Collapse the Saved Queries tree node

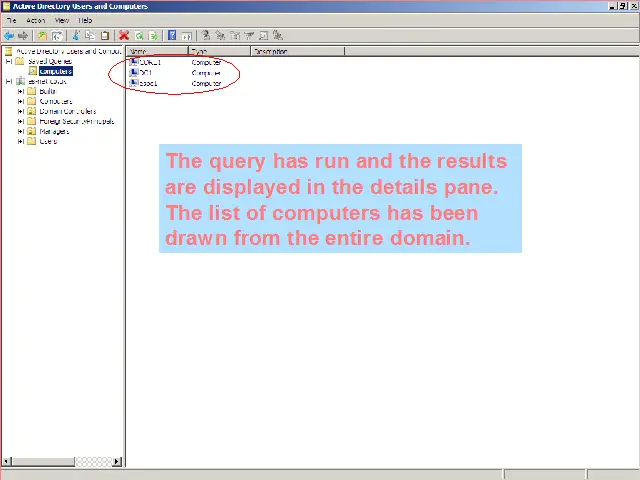(8, 61)
